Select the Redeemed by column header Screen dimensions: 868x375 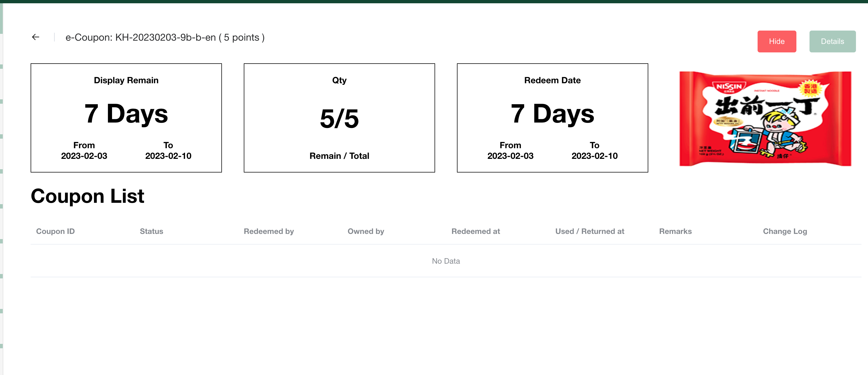point(269,231)
